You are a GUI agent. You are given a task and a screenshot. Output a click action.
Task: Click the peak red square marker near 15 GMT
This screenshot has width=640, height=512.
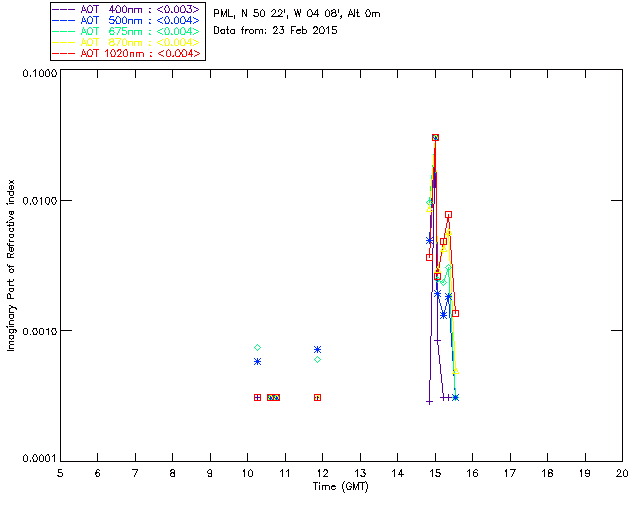click(x=436, y=138)
